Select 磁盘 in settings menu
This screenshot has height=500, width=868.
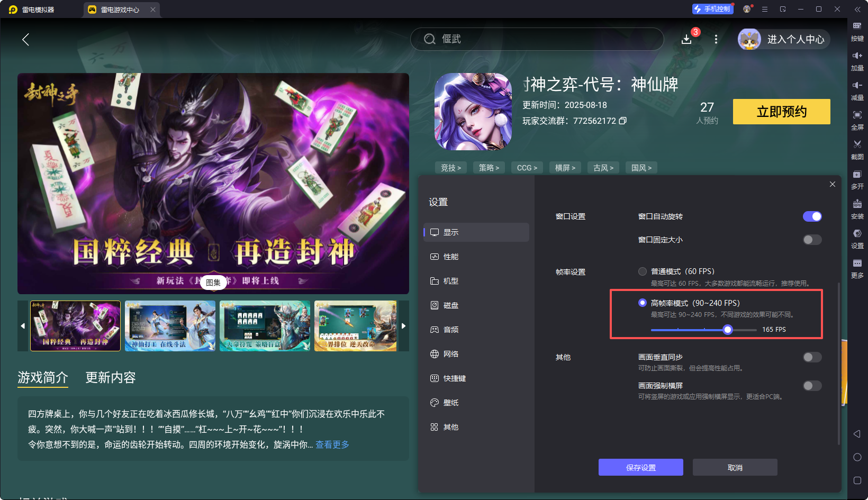[476, 305]
